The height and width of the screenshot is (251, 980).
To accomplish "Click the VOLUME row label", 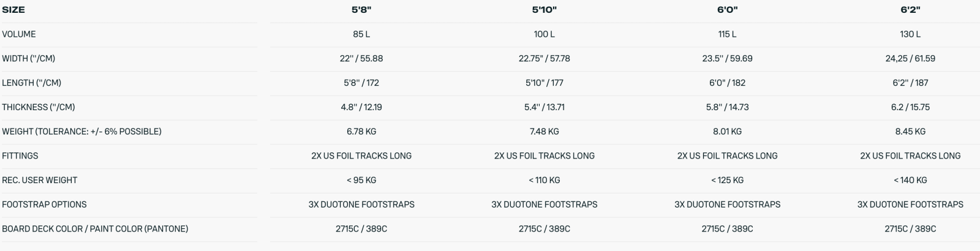I will [x=19, y=34].
